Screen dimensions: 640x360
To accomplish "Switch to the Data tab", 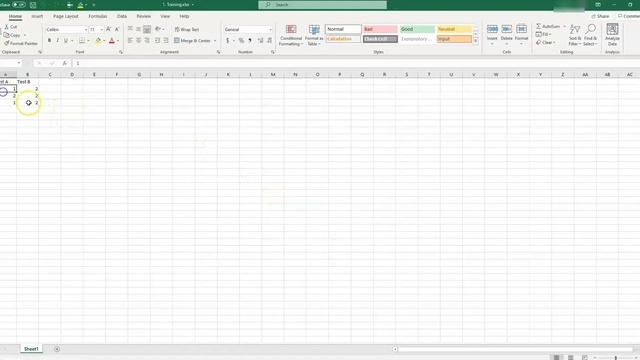I will click(122, 16).
